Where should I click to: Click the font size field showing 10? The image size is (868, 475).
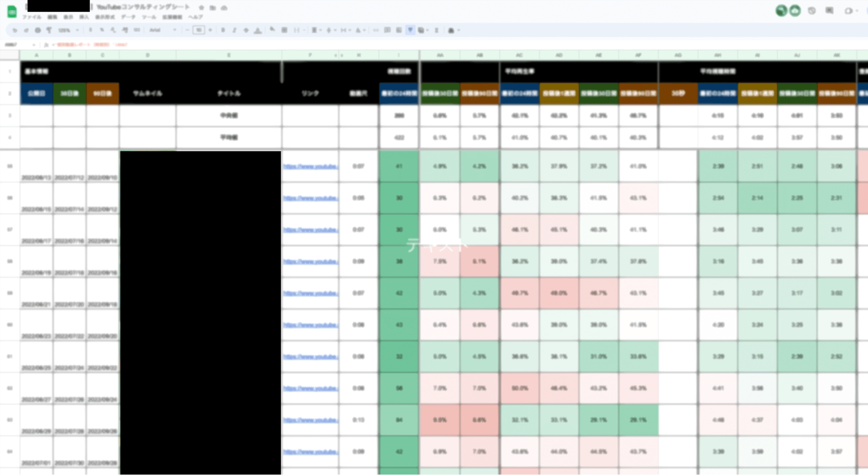[x=198, y=30]
